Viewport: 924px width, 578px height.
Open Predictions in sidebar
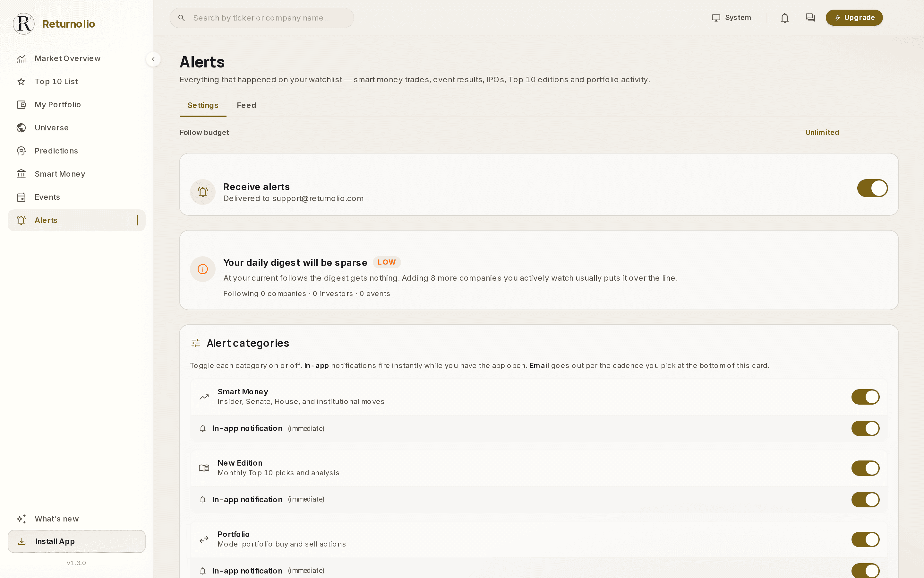76,151
